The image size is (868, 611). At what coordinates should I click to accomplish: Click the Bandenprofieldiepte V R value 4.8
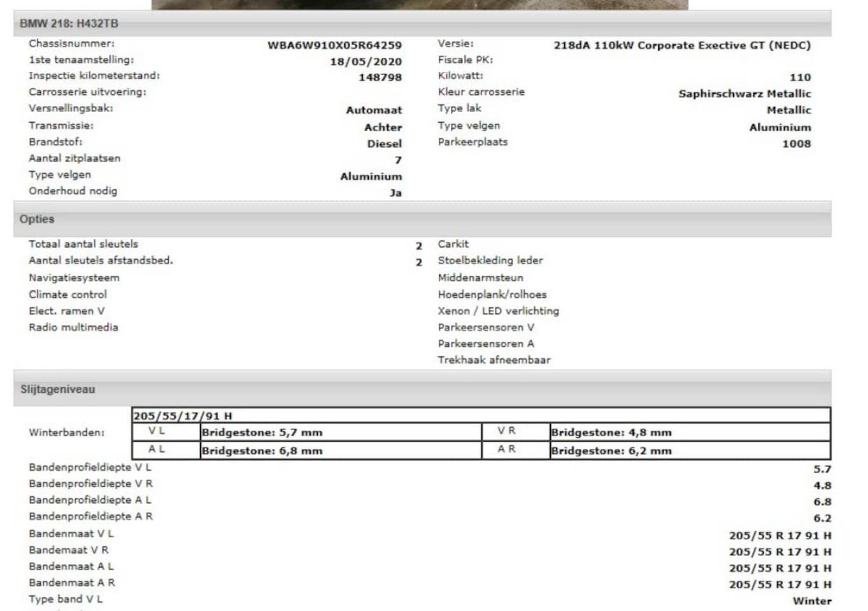point(822,486)
